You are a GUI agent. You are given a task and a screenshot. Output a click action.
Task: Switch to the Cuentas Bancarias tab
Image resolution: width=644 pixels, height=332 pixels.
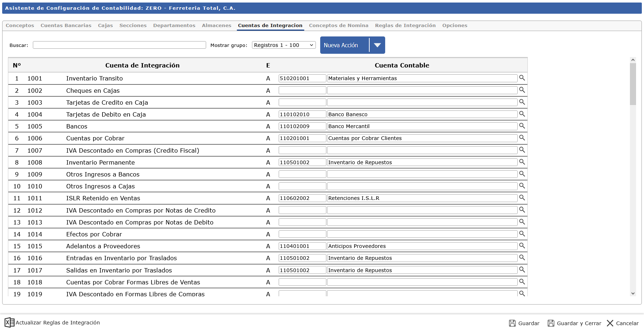(x=66, y=25)
